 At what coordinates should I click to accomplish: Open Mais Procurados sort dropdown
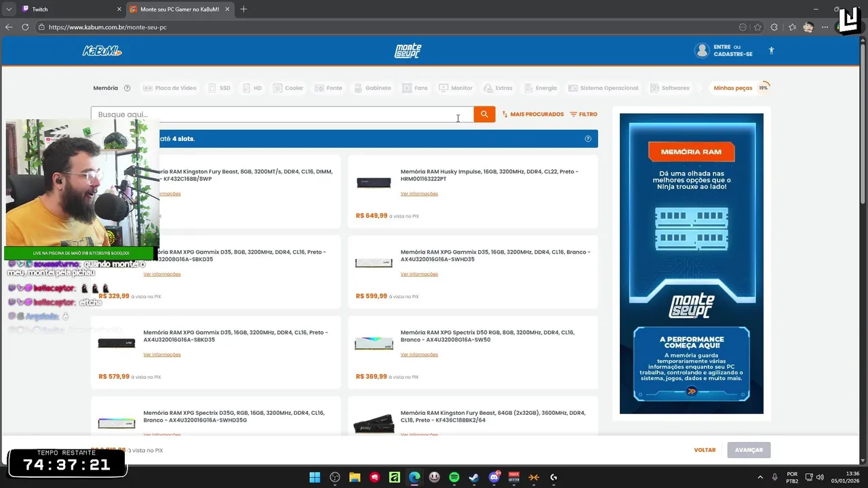[533, 115]
